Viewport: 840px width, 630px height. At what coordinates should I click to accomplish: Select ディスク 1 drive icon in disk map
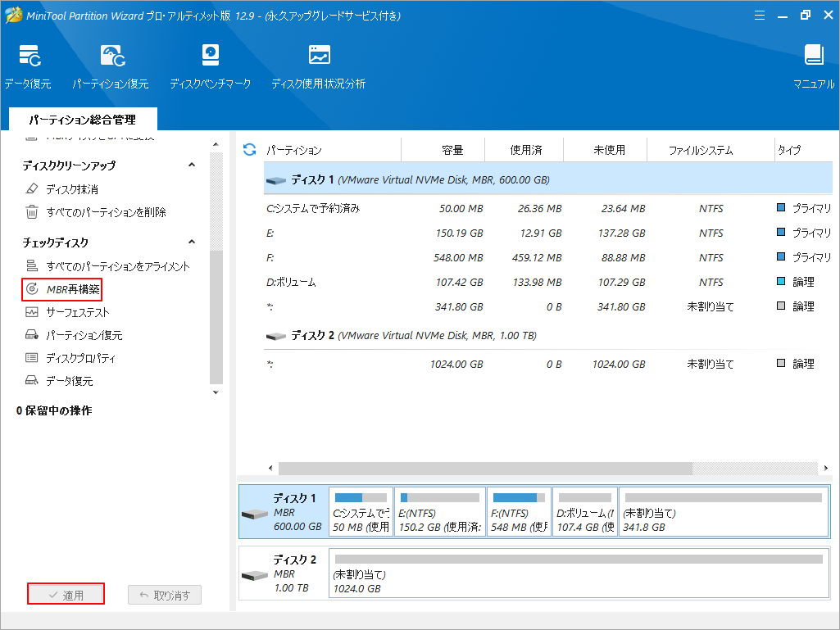255,514
